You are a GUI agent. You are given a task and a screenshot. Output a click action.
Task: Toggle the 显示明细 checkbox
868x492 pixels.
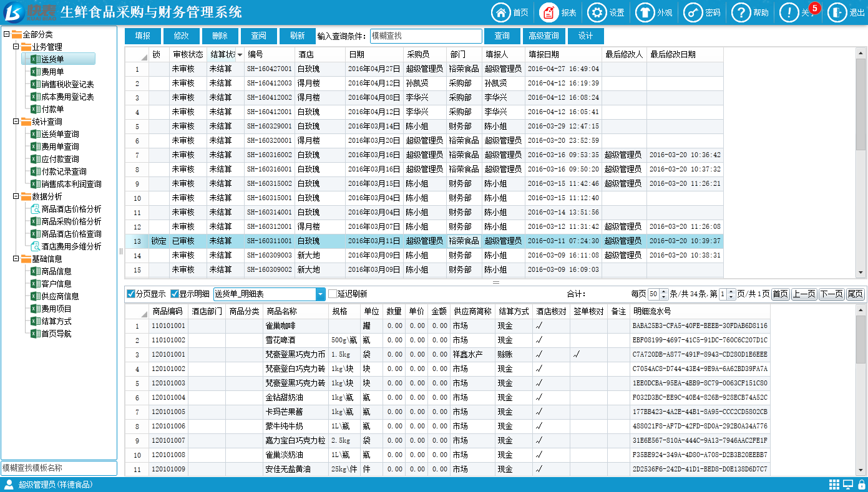click(x=174, y=294)
